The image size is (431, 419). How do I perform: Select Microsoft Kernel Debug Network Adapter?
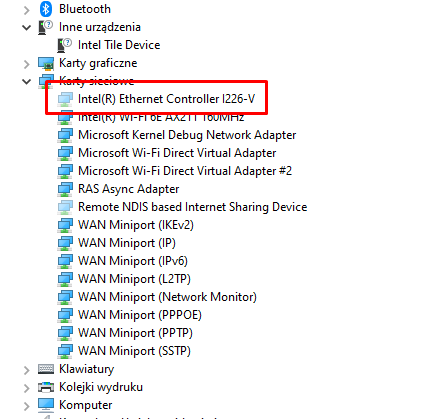click(187, 135)
